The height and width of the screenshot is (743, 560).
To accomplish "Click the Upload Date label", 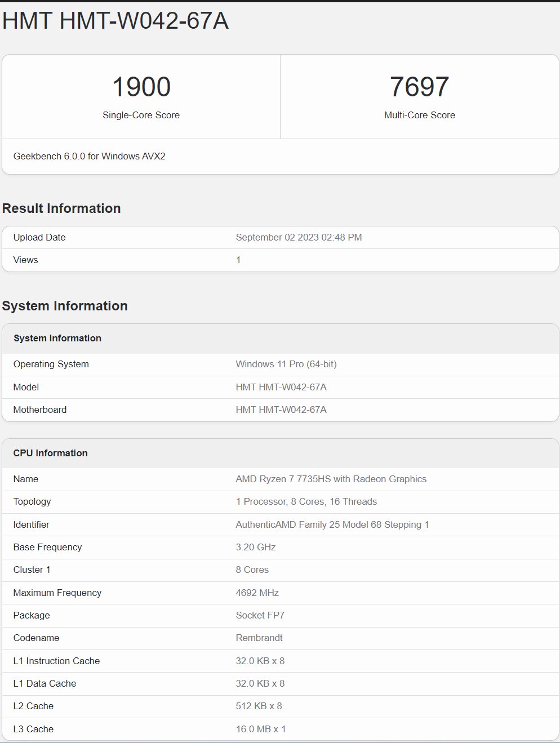I will pos(39,237).
